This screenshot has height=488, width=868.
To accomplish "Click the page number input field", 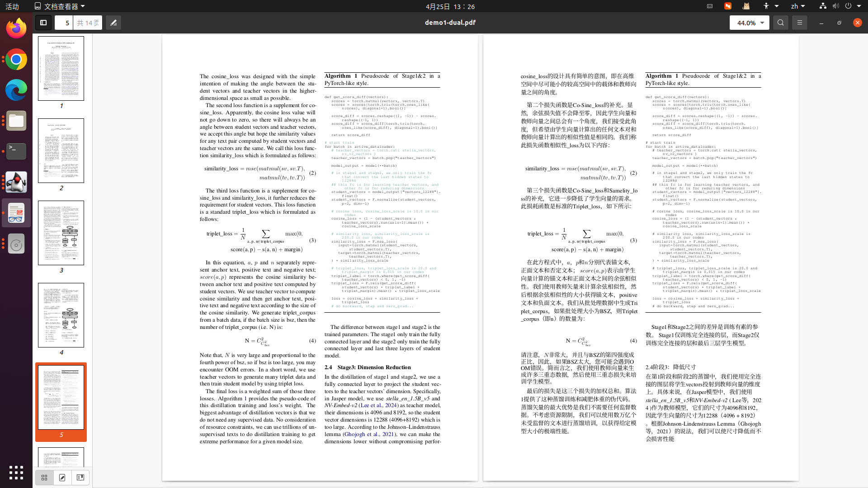I will (64, 23).
